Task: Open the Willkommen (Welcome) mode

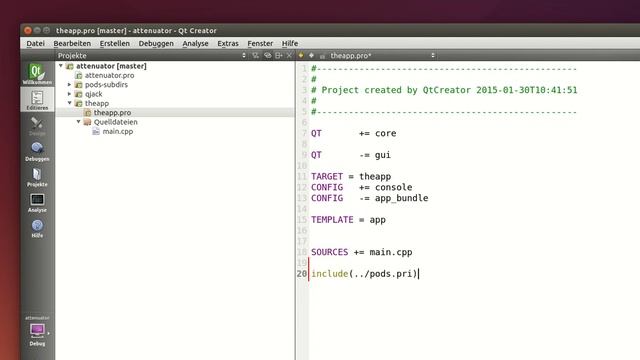Action: [37, 74]
